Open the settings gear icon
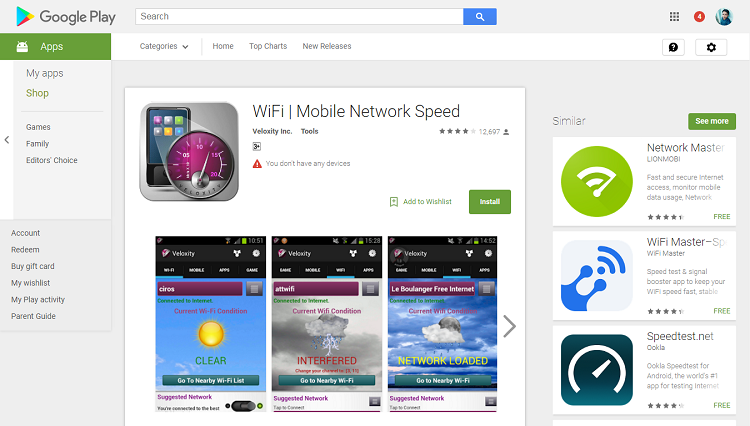 [711, 47]
